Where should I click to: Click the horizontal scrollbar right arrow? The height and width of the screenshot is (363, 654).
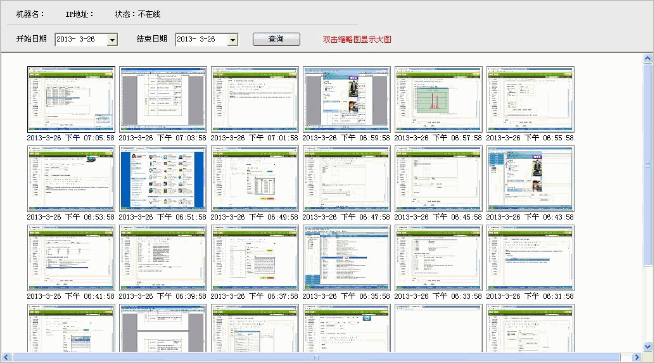[636, 357]
